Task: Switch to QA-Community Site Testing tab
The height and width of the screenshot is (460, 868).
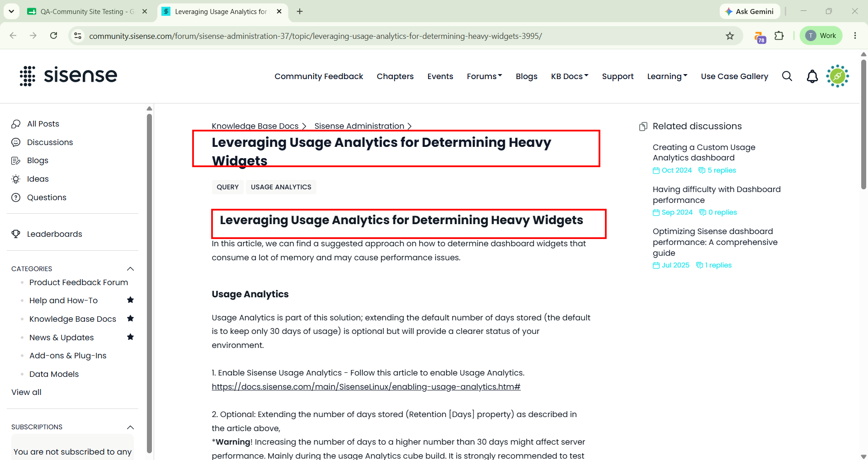Action: coord(87,11)
